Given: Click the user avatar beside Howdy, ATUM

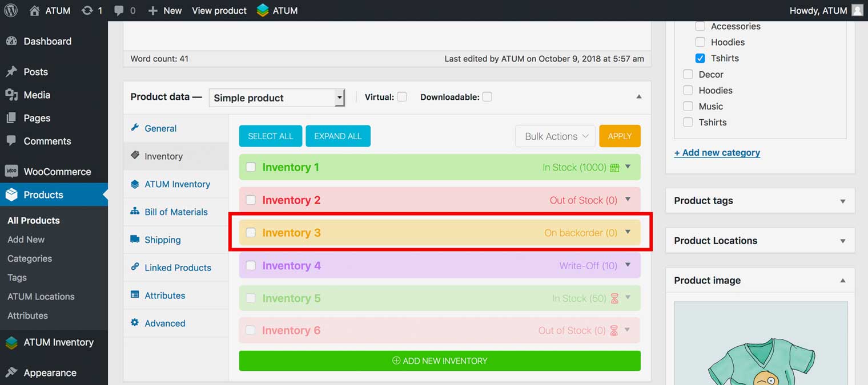Looking at the screenshot, I should pyautogui.click(x=857, y=10).
